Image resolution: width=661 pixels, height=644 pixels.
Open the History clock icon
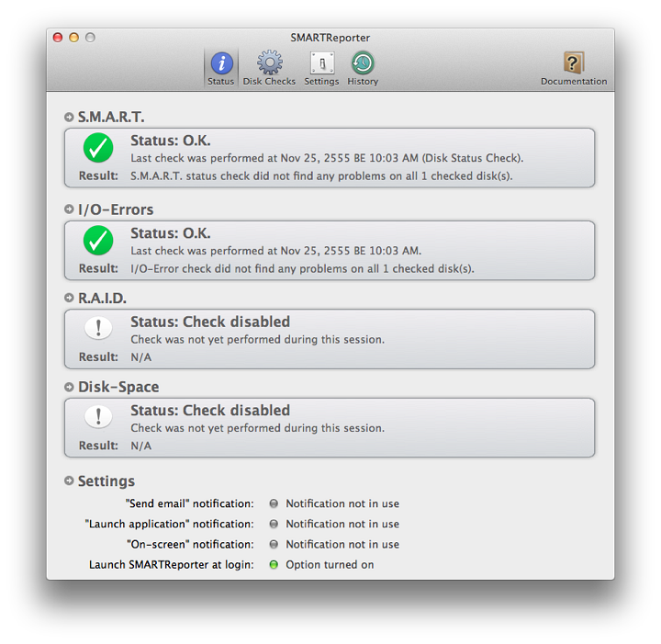(x=363, y=62)
